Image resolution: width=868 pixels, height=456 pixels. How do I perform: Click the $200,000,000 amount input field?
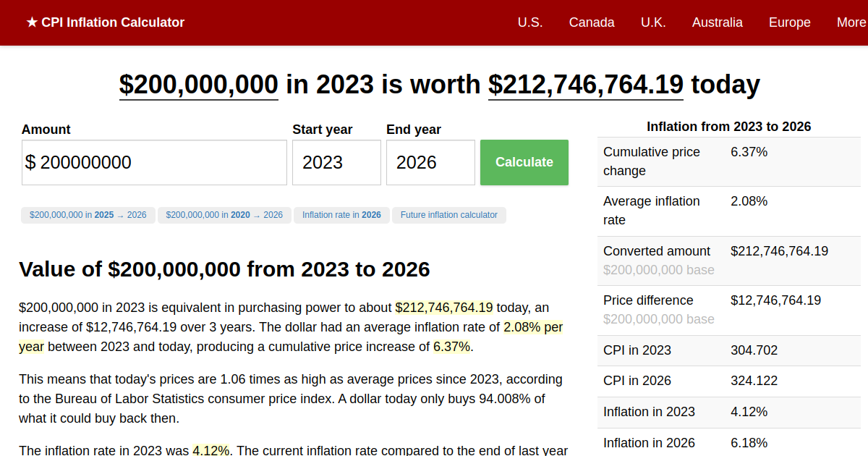[x=154, y=162]
